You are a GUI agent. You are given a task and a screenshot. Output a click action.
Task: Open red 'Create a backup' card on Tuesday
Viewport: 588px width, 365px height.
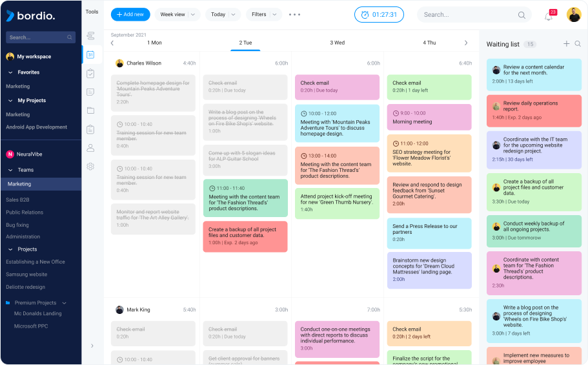click(245, 236)
